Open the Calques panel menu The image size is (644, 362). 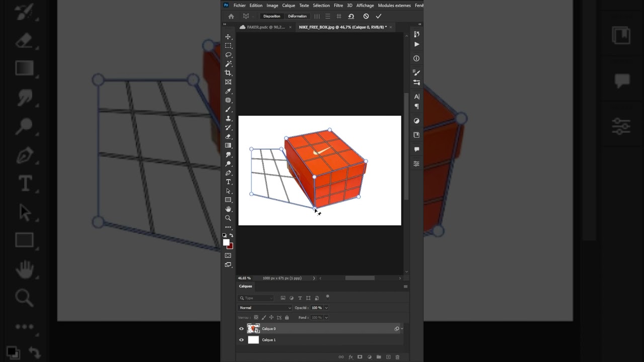coord(406,286)
